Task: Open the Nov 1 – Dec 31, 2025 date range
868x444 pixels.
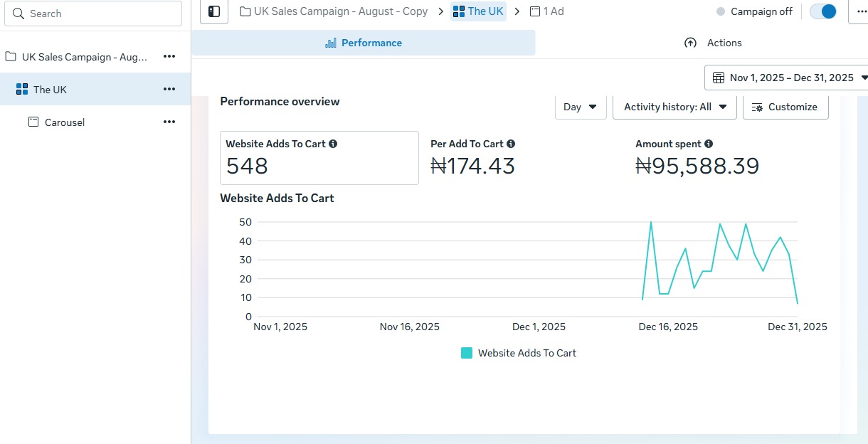Action: (790, 78)
